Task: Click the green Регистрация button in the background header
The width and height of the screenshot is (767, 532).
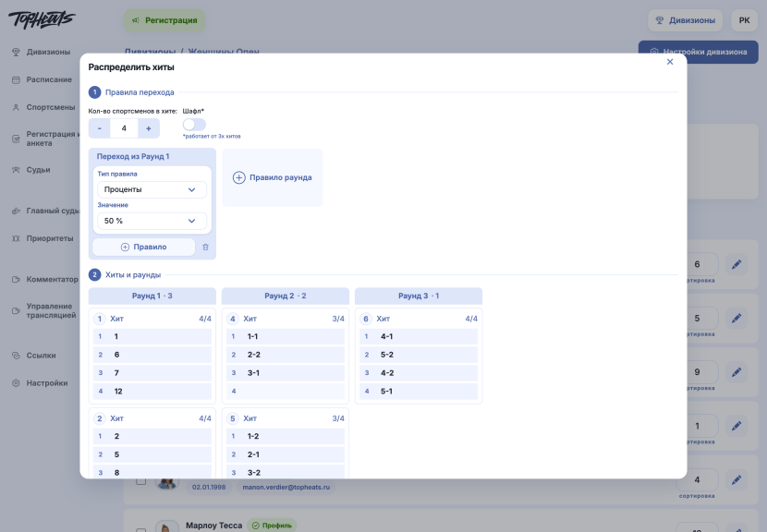Action: pos(164,20)
